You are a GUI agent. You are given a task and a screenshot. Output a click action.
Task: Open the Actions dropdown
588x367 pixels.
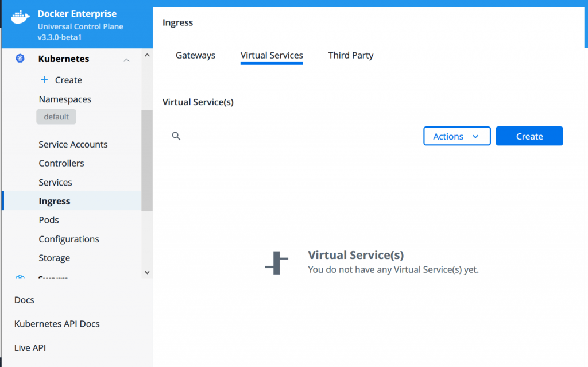(457, 136)
